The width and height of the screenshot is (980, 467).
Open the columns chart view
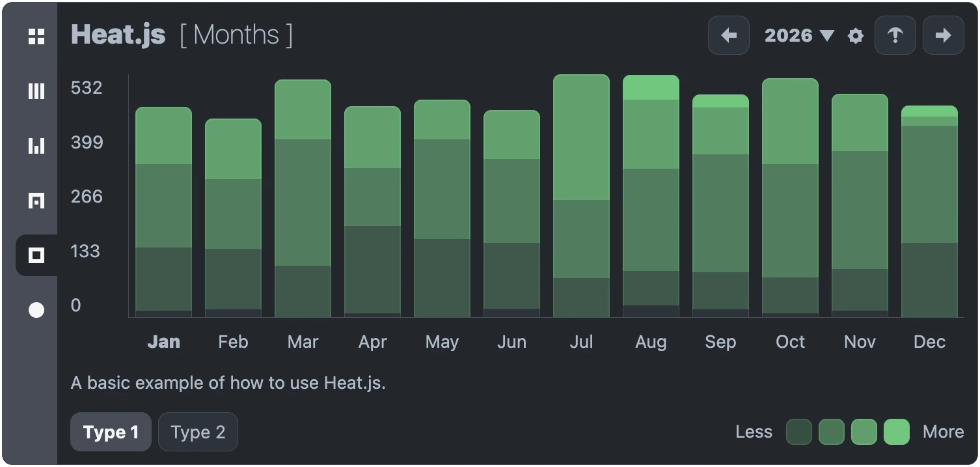36,91
